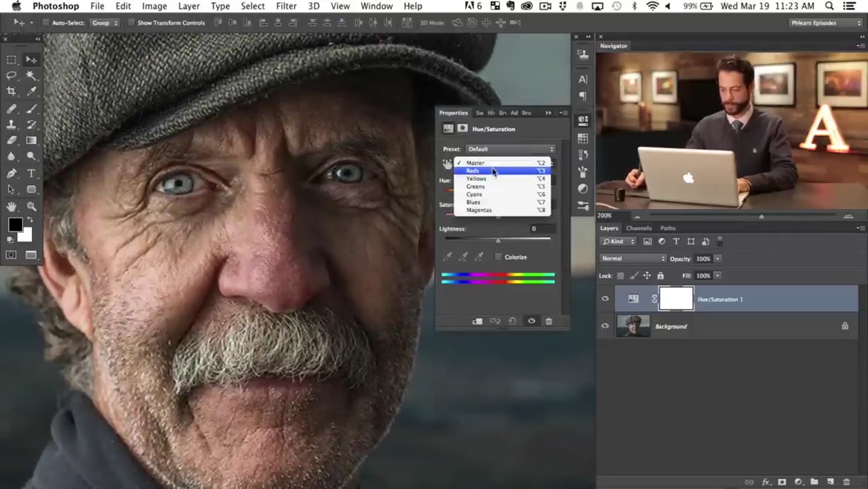Screen dimensions: 868x489
Task: Select the Brush tool
Action: click(31, 109)
